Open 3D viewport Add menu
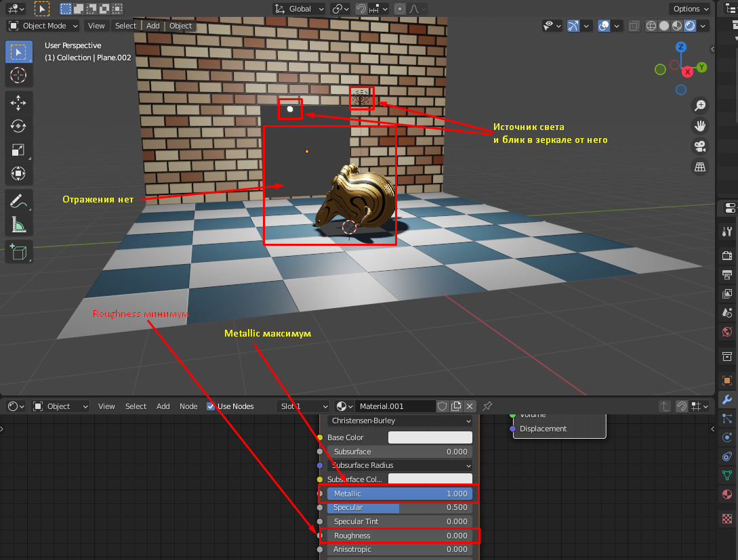This screenshot has height=560, width=738. pos(153,26)
